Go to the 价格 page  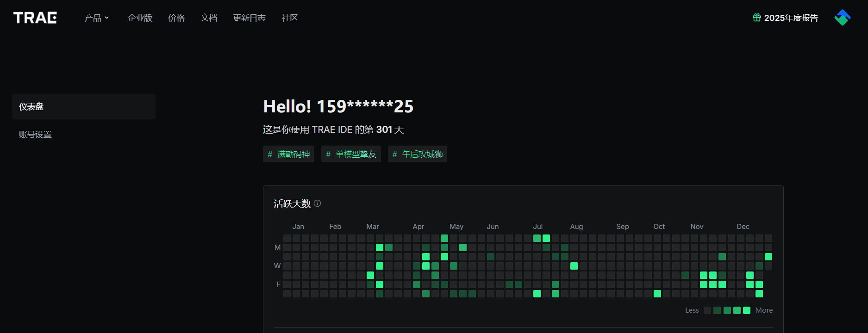(x=176, y=18)
